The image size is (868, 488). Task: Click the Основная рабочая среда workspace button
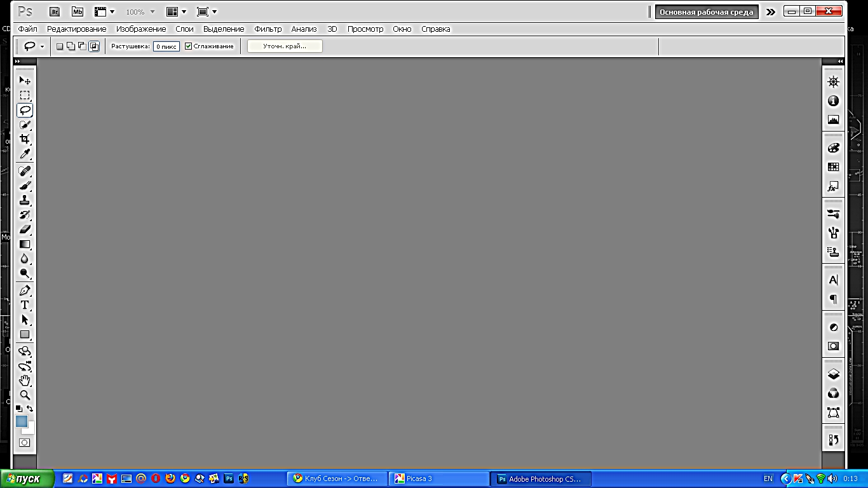pos(707,12)
